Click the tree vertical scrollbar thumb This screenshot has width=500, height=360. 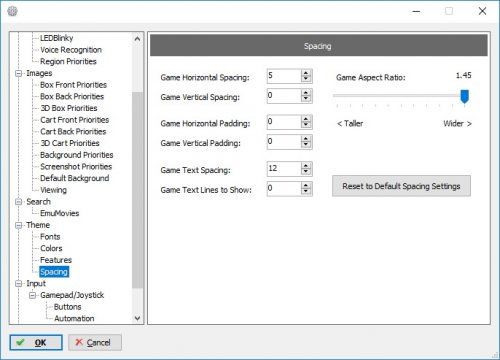pyautogui.click(x=137, y=190)
